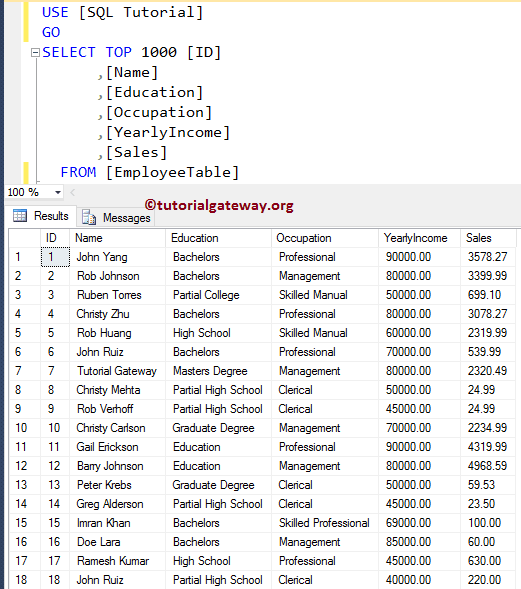Click the Doe Lara name cell
Viewport: 521px width, 589px height.
(x=117, y=542)
